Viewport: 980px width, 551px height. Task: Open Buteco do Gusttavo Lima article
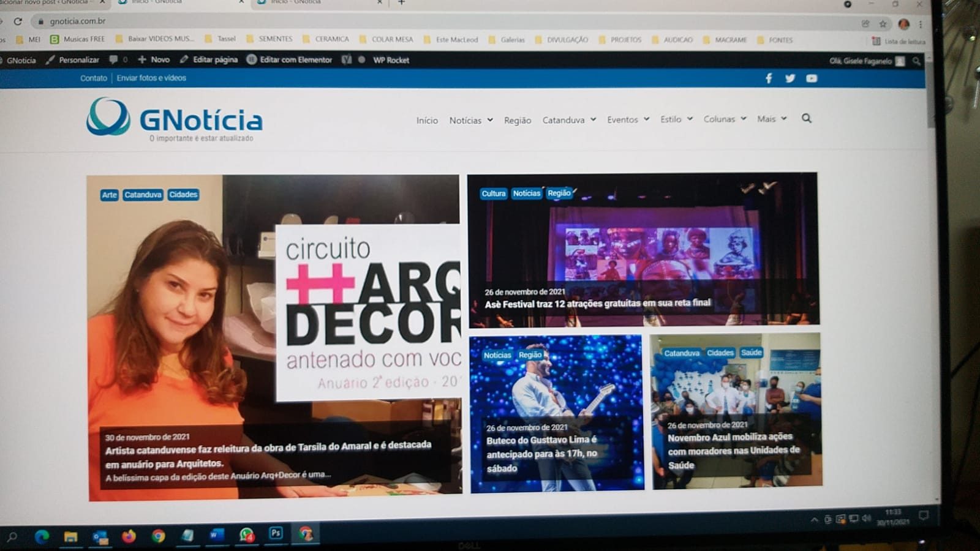click(541, 454)
